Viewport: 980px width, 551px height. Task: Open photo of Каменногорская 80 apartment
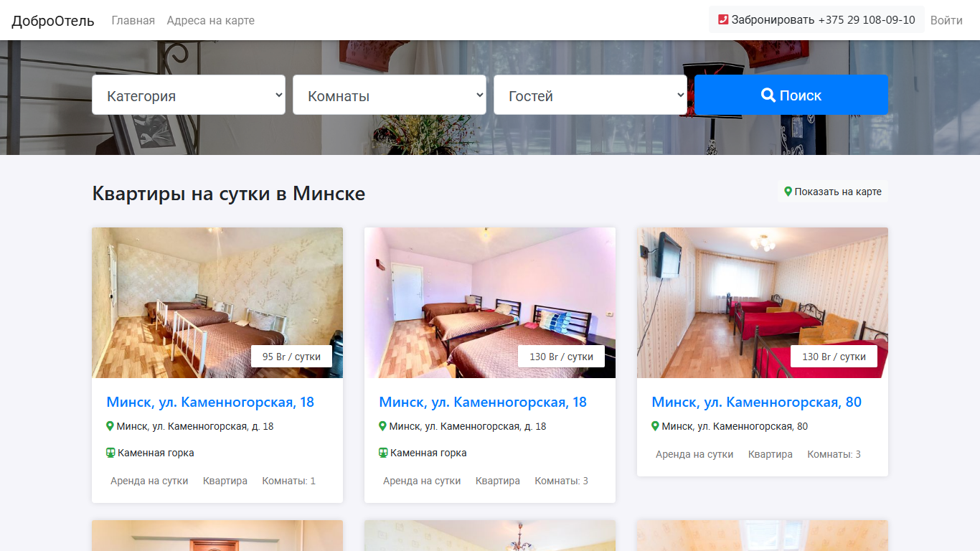(763, 303)
